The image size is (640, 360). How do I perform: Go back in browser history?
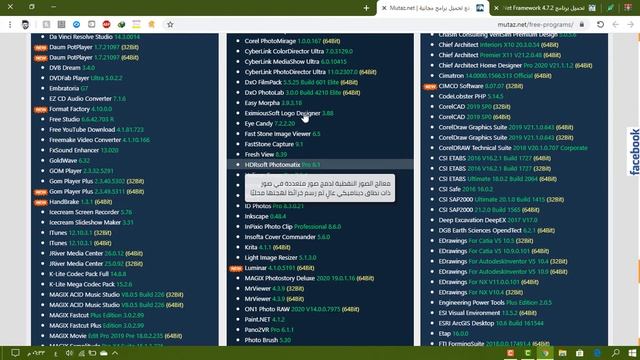[616, 24]
